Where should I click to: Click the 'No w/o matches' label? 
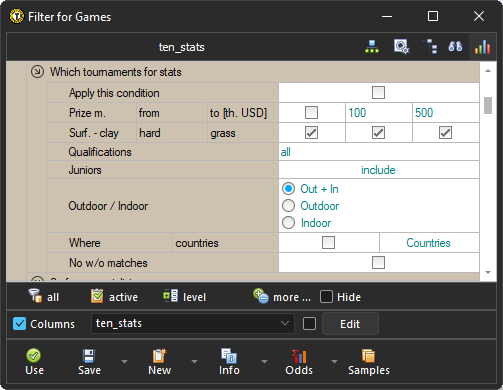108,263
